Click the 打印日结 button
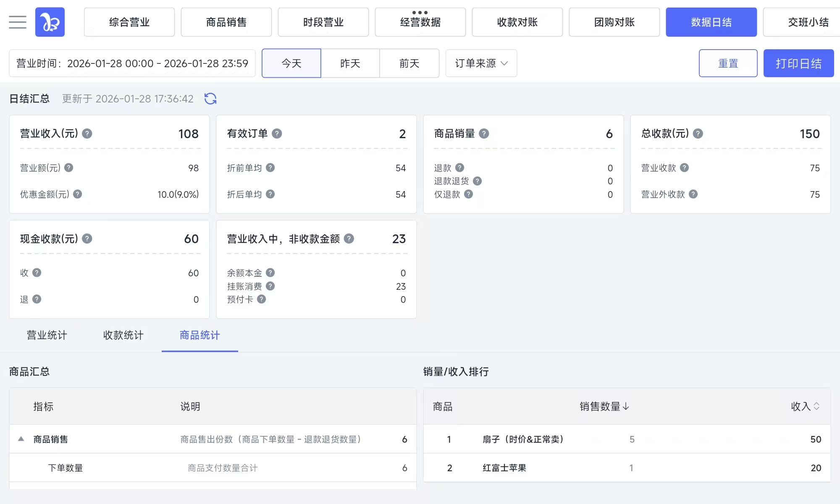Screen dimensions: 840x504 tap(798, 63)
